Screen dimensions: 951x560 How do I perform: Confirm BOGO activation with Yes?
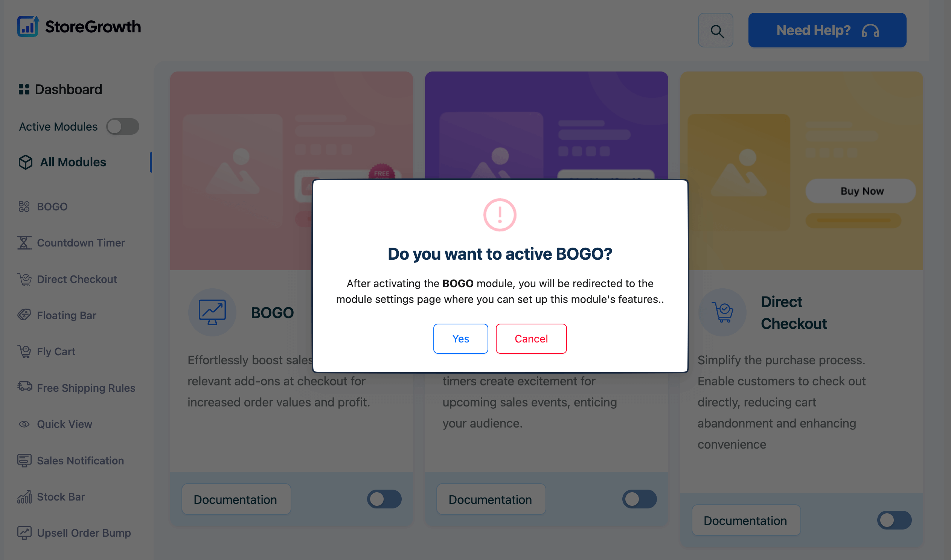point(460,338)
